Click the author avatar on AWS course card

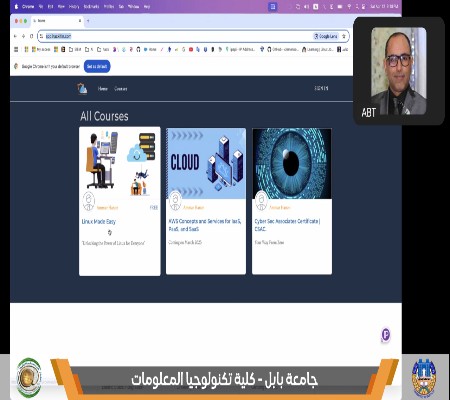[175, 201]
